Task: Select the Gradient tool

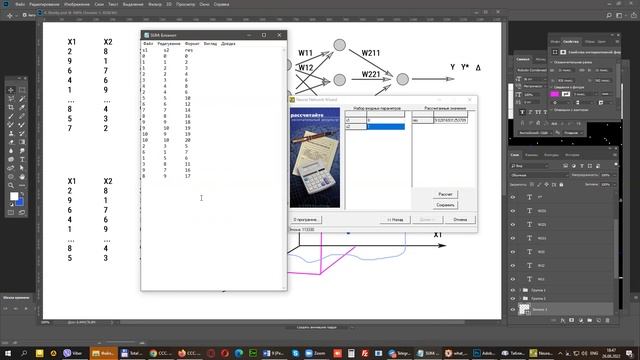Action: (22, 142)
